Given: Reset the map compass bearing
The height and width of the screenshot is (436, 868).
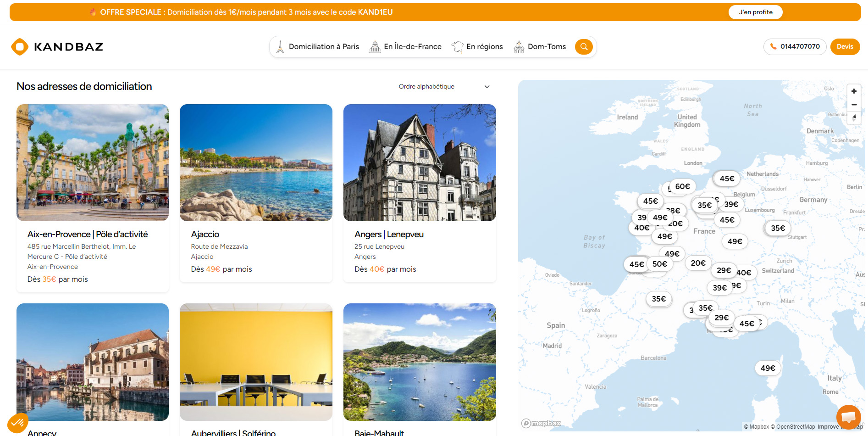Looking at the screenshot, I should pos(854,118).
